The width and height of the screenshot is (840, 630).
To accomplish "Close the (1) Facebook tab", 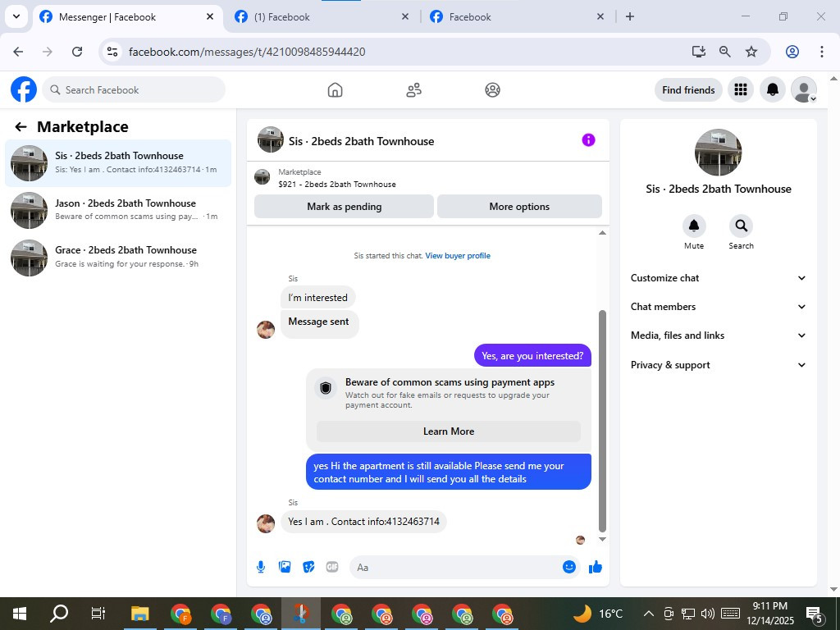I will [405, 16].
